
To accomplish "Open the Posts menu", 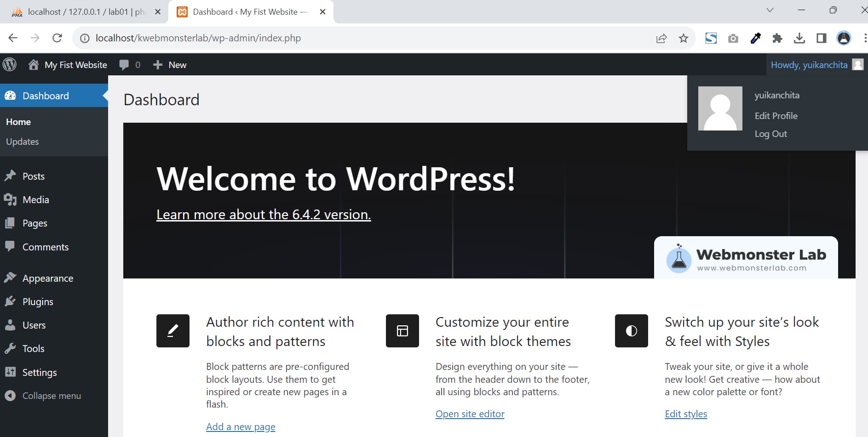I will (x=34, y=176).
